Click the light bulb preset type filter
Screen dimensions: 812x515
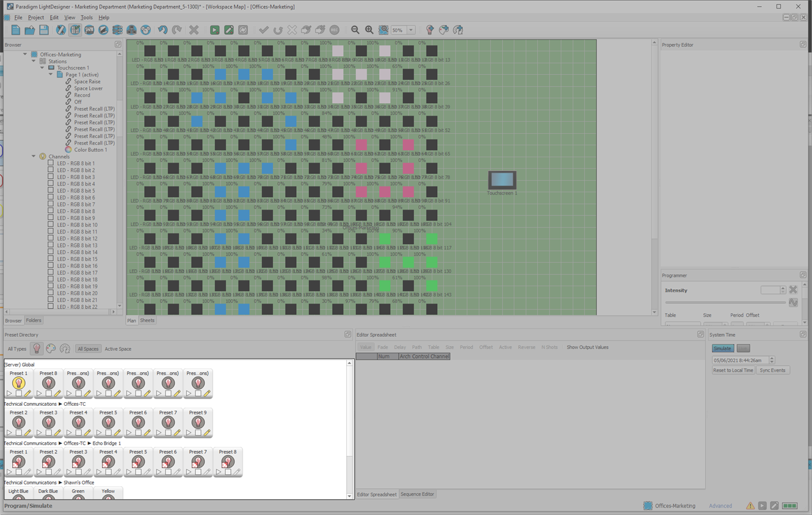point(37,349)
